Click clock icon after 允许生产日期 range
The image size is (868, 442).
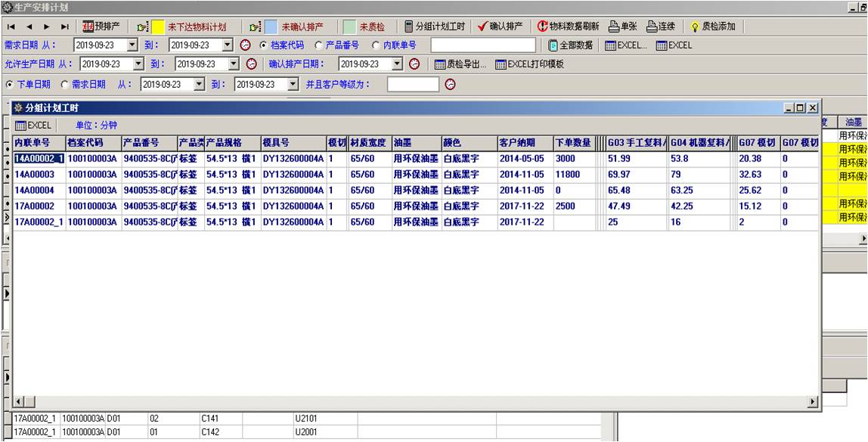click(x=251, y=64)
